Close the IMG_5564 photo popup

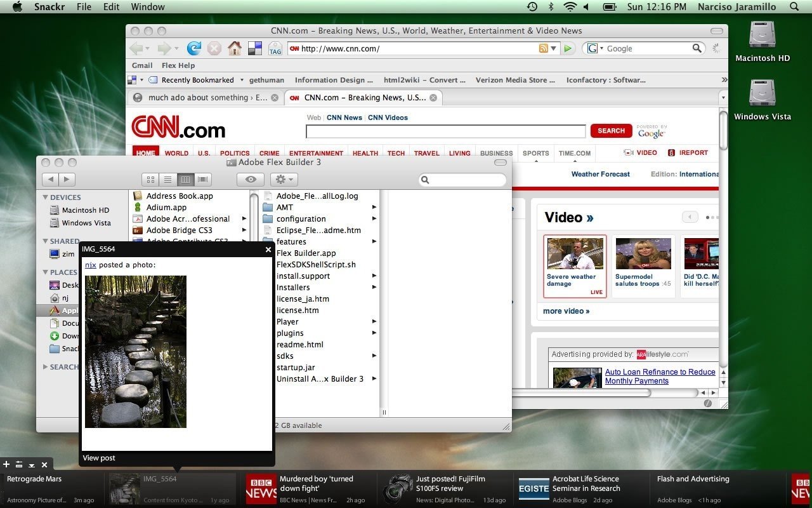pyautogui.click(x=268, y=250)
